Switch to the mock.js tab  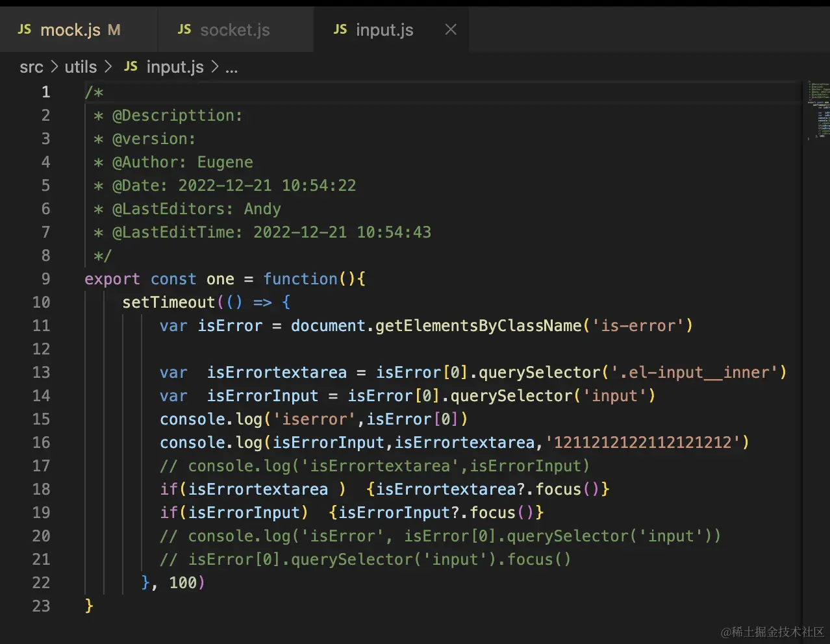click(x=78, y=30)
